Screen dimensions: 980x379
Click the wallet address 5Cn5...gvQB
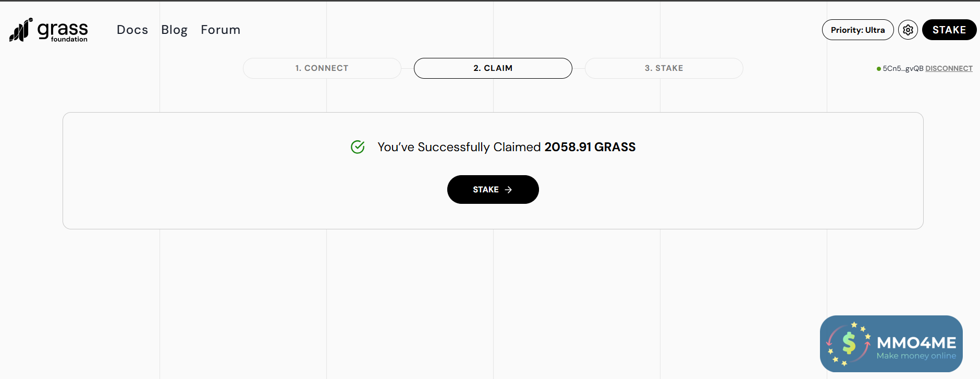(x=903, y=68)
